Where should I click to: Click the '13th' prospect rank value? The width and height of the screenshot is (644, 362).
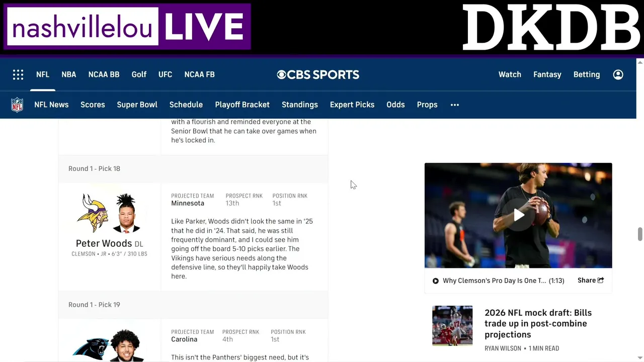[232, 203]
